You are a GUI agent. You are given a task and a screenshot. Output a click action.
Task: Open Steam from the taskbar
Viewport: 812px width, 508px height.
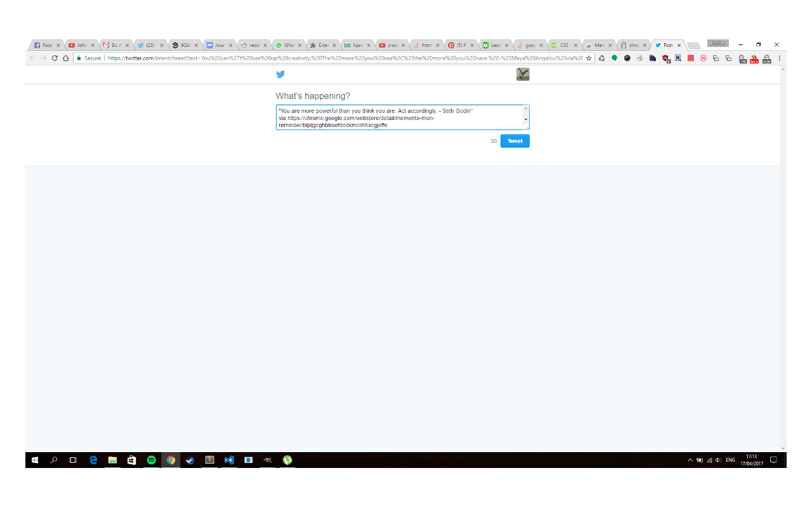click(190, 460)
